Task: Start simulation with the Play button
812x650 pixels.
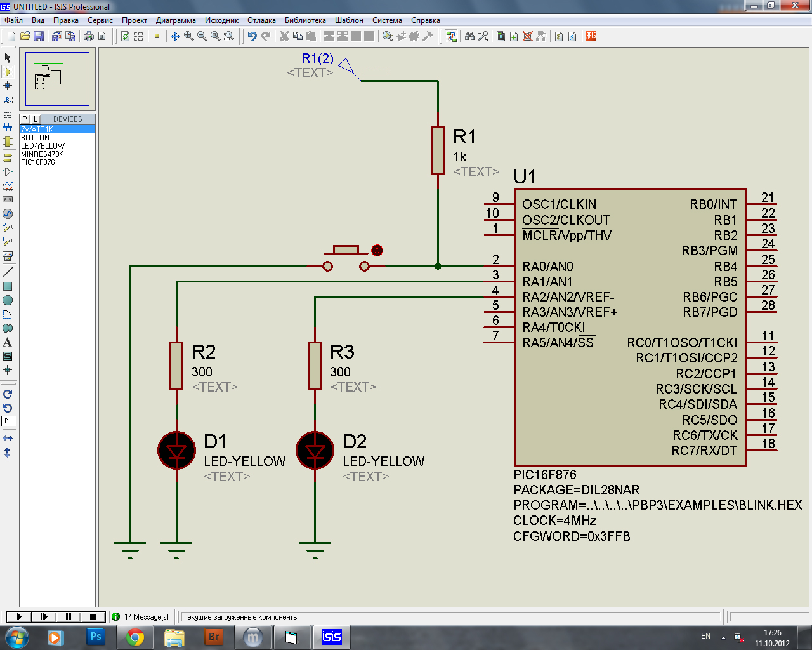Action: point(19,616)
